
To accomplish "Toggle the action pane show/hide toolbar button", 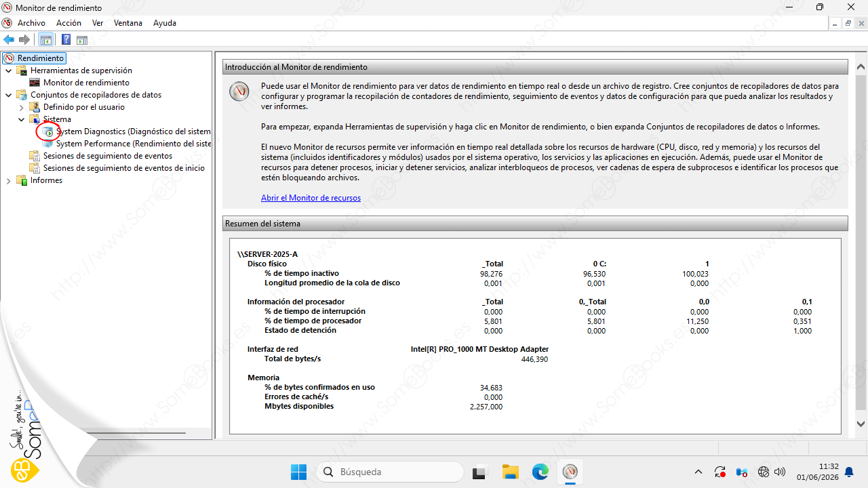I will (x=82, y=40).
